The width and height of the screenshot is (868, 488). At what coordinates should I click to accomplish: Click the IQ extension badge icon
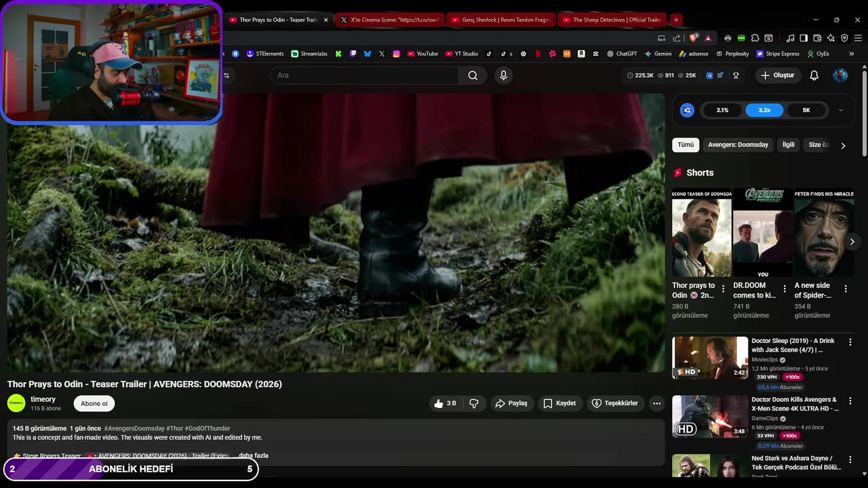[x=687, y=110]
